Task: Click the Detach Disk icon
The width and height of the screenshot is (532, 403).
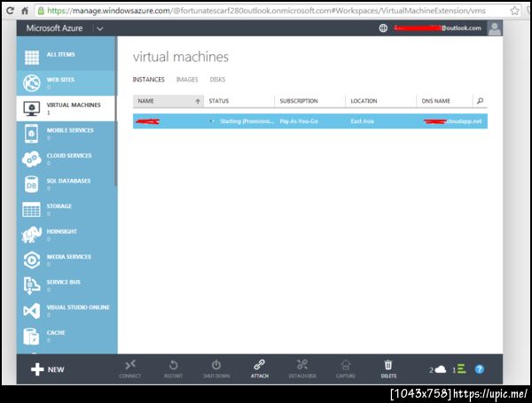Action: (302, 365)
